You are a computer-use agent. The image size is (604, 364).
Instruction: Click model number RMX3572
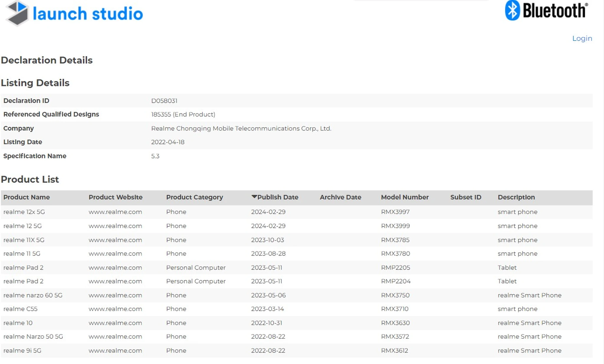395,337
